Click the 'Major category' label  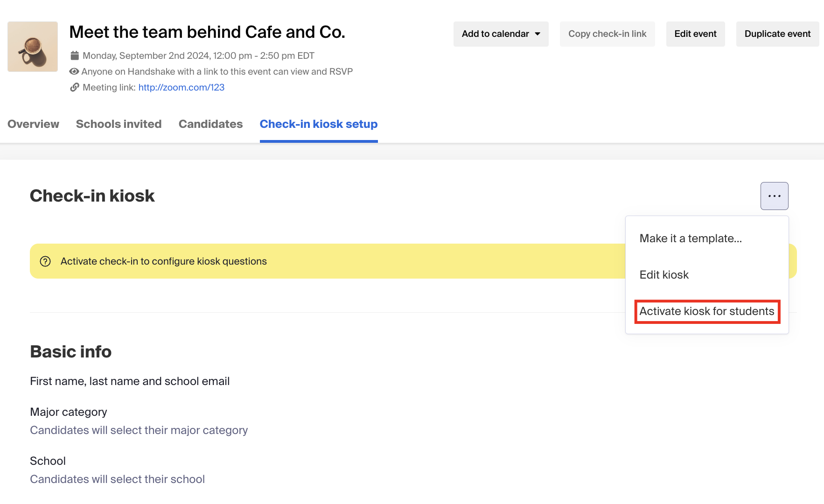(x=69, y=412)
